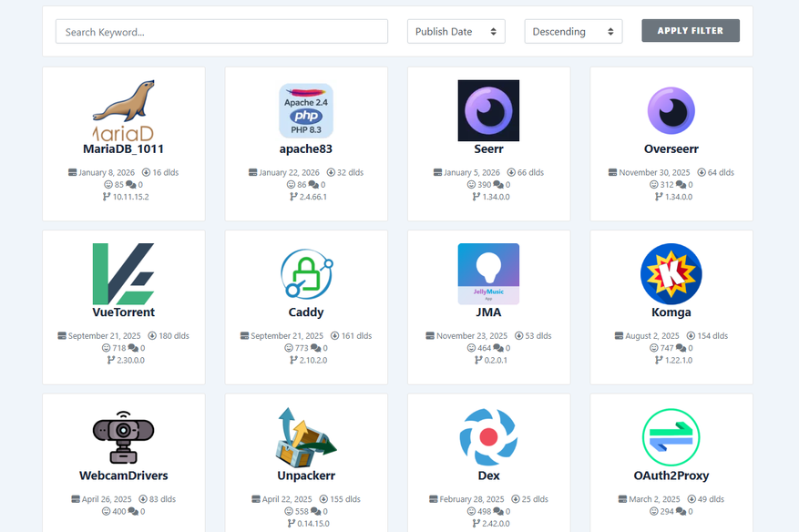This screenshot has height=532, width=799.
Task: Open the WebcamDrivers title link
Action: point(123,476)
